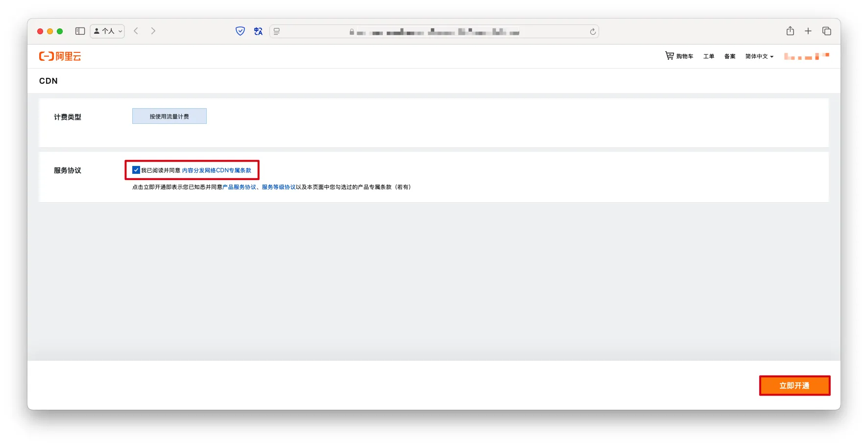Screen dimensions: 868x446
Task: Select 按使用流量计费 billing type
Action: point(169,116)
